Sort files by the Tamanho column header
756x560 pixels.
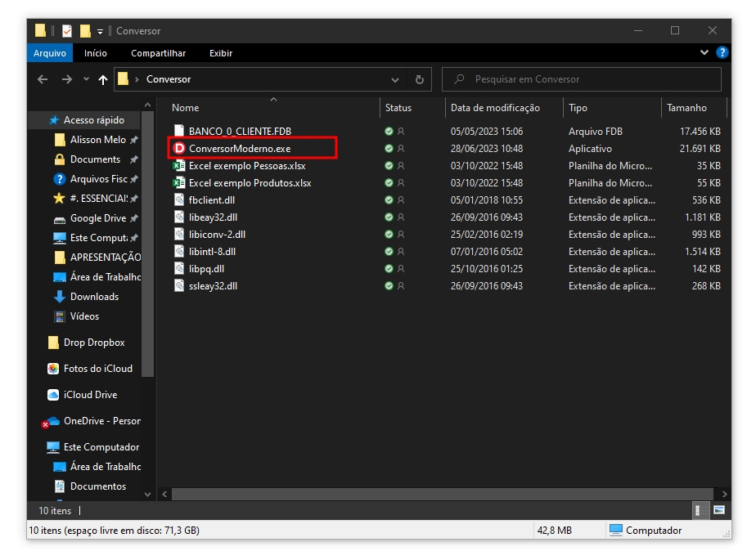pos(686,108)
